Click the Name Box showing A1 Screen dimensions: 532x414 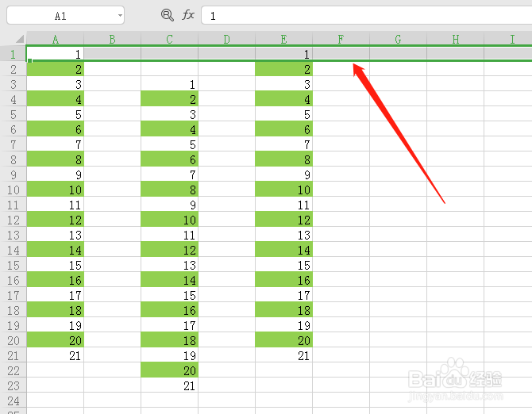click(65, 15)
